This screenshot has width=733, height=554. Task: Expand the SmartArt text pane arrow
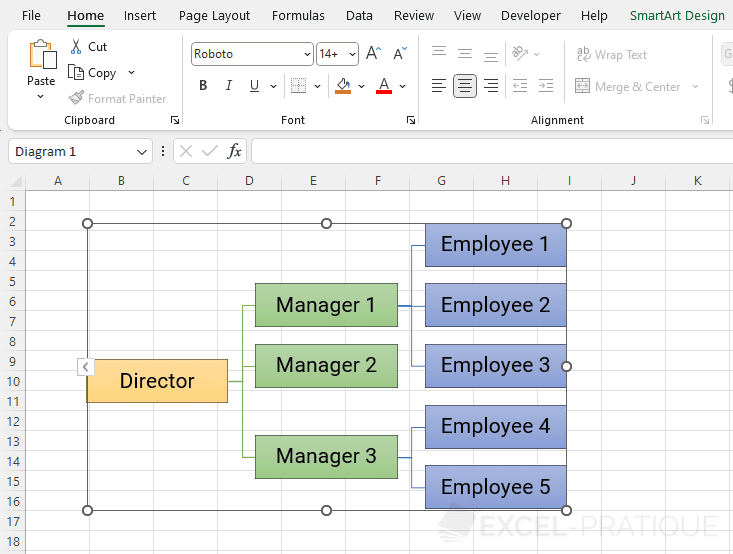click(x=86, y=367)
